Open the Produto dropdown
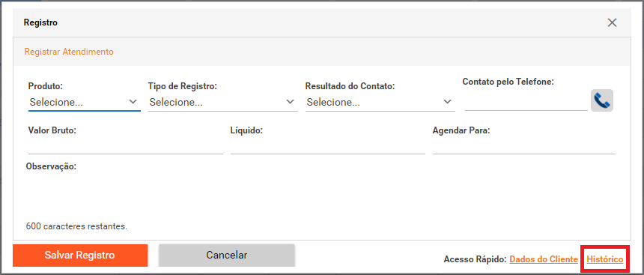644x275 pixels. tap(84, 103)
